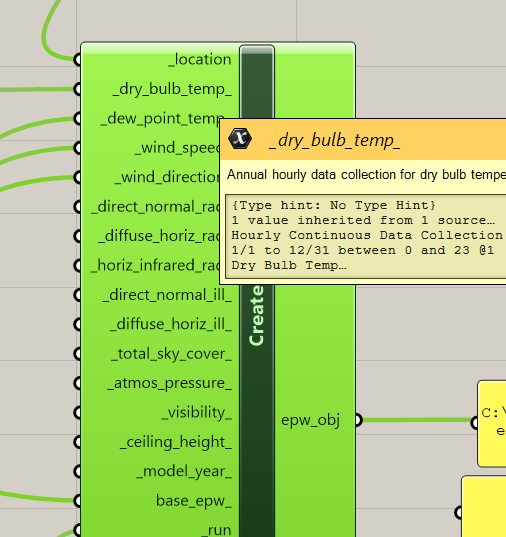Click the _dry_bulb_temp_ input parameter
506x537 pixels.
[172, 89]
